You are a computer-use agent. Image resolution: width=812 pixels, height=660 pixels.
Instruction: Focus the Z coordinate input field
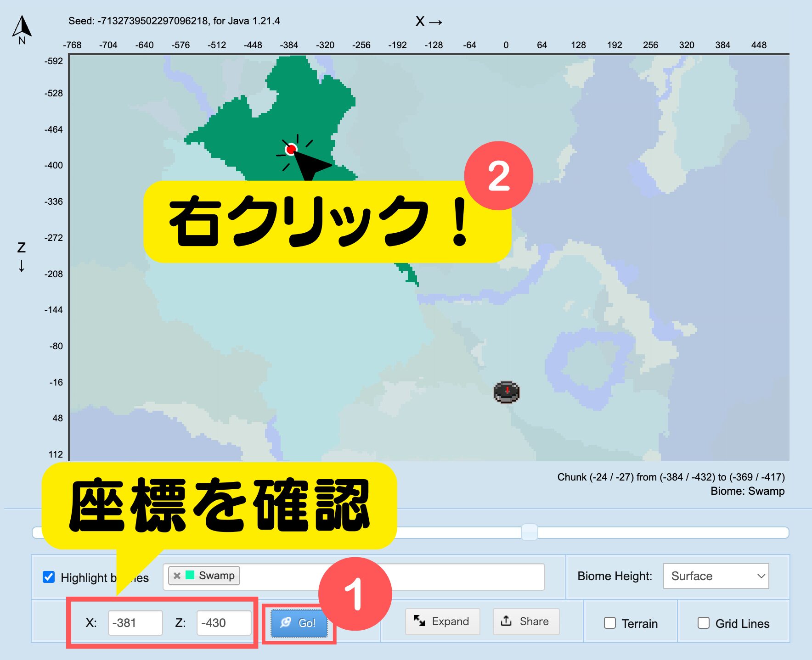224,623
